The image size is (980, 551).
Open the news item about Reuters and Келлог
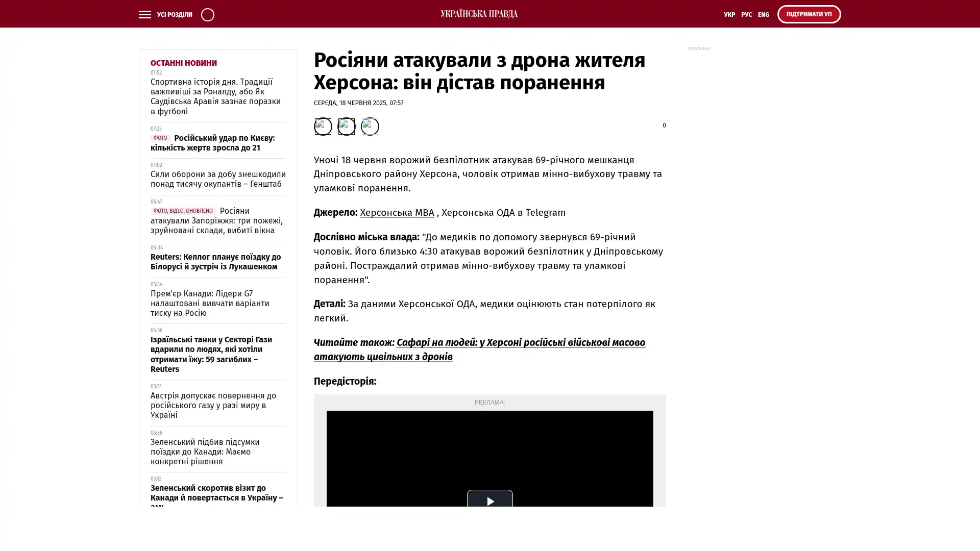[x=215, y=262]
